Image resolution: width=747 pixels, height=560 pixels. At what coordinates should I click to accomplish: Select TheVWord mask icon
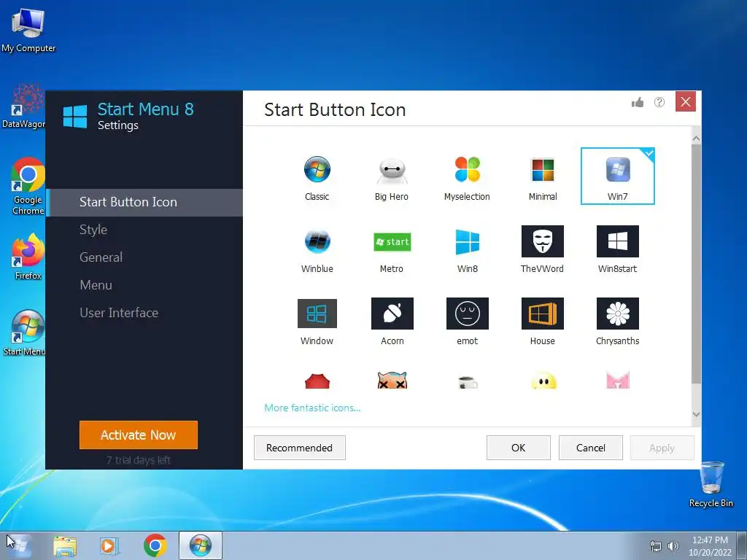click(543, 250)
